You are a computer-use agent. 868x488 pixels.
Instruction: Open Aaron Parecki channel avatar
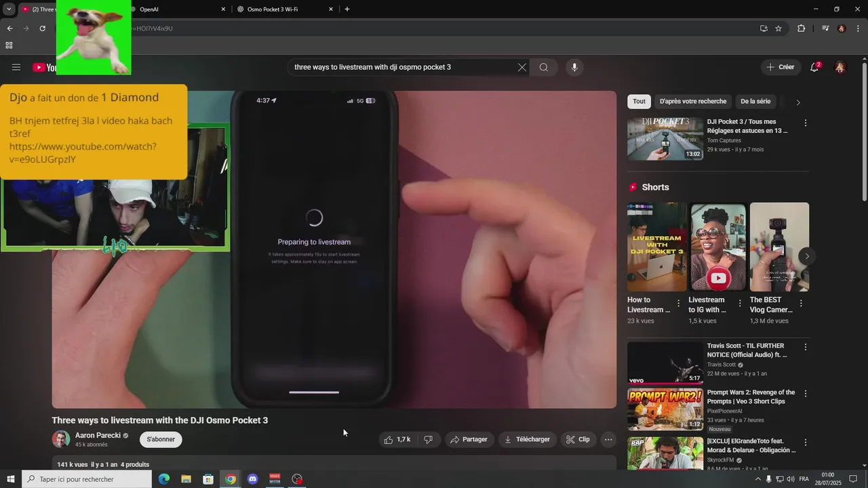click(x=61, y=439)
